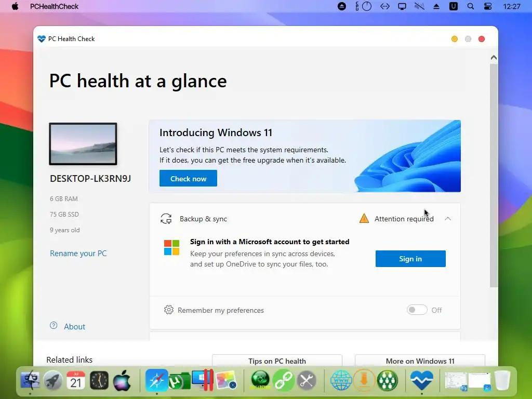The width and height of the screenshot is (532, 399).
Task: Open Launchpad rocket icon in dock
Action: pyautogui.click(x=52, y=380)
